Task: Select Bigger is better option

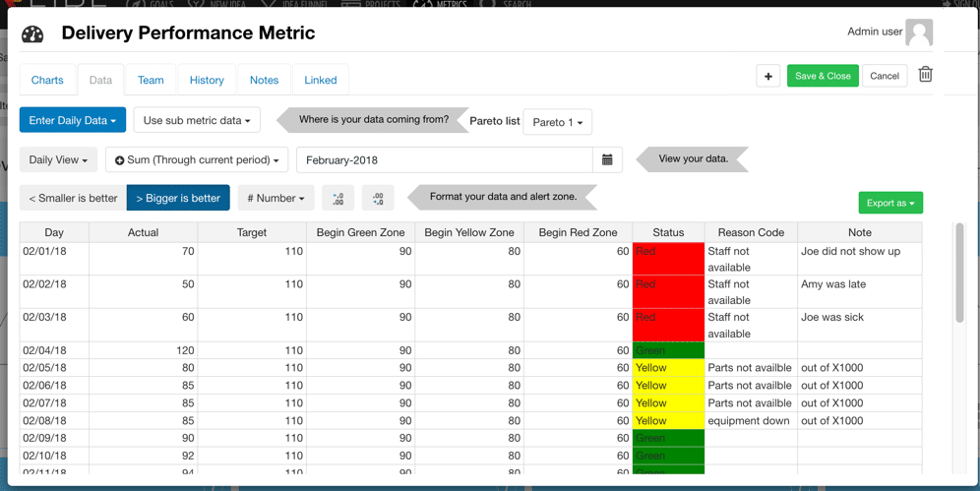Action: pos(178,198)
